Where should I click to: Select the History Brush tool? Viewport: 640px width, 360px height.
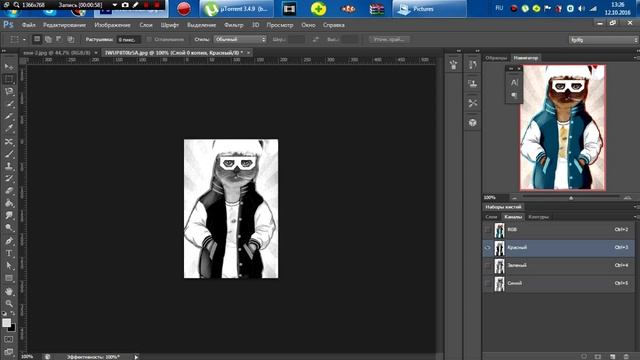[9, 178]
